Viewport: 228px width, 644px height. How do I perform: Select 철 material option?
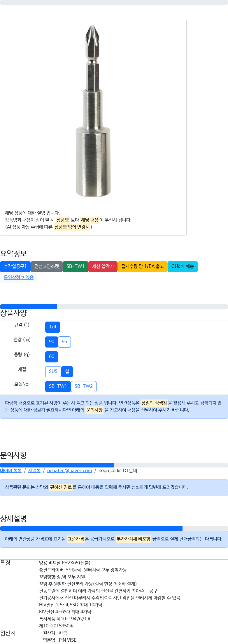67,371
